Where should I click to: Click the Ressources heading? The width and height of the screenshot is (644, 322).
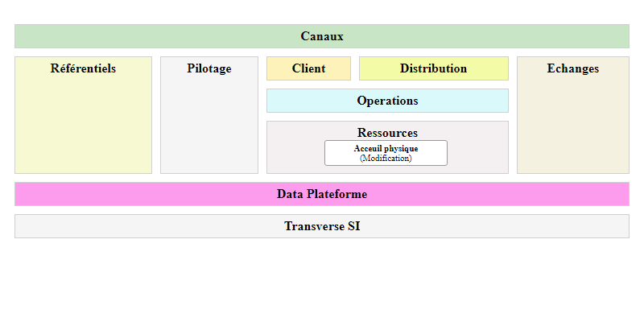pyautogui.click(x=387, y=132)
